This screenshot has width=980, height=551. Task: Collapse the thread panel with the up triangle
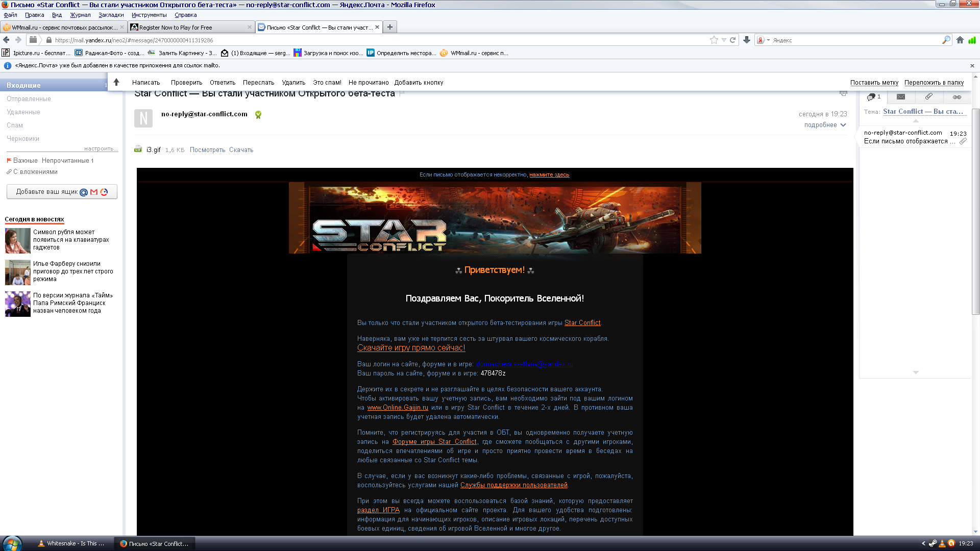pyautogui.click(x=916, y=121)
